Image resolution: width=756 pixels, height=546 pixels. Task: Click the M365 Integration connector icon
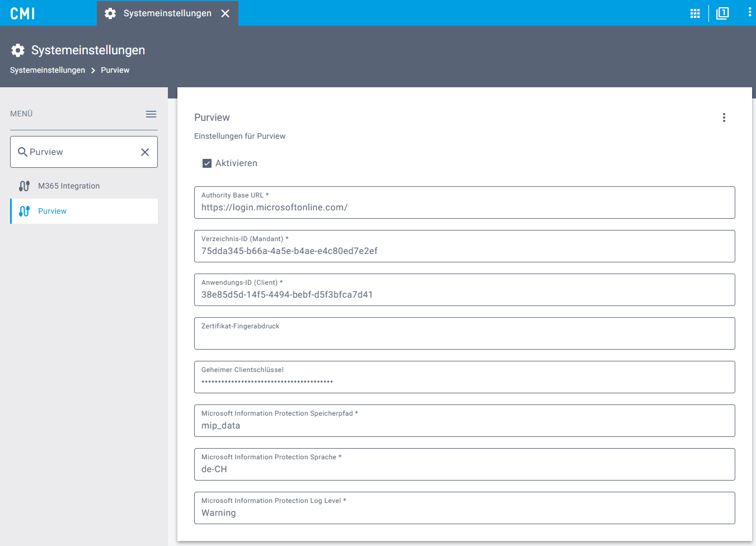pos(25,186)
